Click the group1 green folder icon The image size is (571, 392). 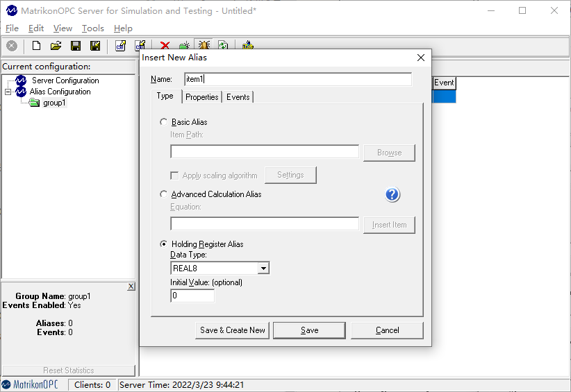[34, 103]
